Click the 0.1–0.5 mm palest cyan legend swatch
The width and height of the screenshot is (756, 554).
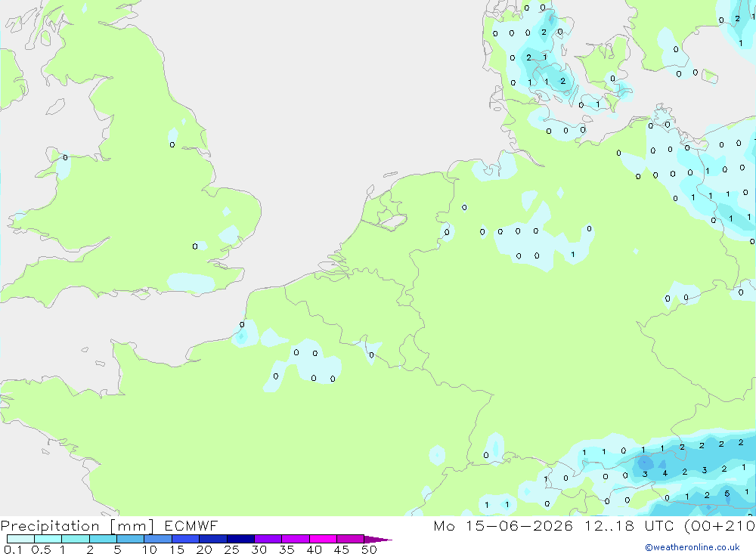coord(20,539)
